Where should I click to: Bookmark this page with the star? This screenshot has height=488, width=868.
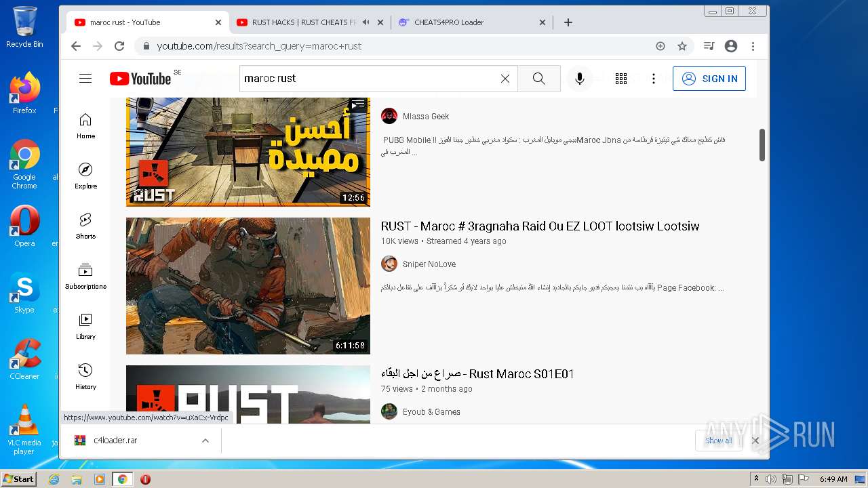pos(682,46)
